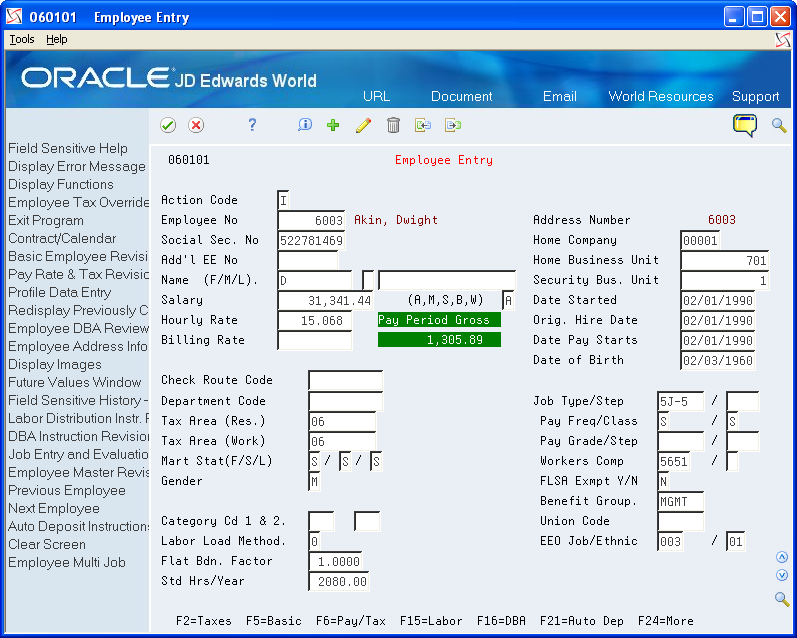The image size is (797, 638).
Task: Select Clear Screen in sidebar
Action: click(47, 544)
